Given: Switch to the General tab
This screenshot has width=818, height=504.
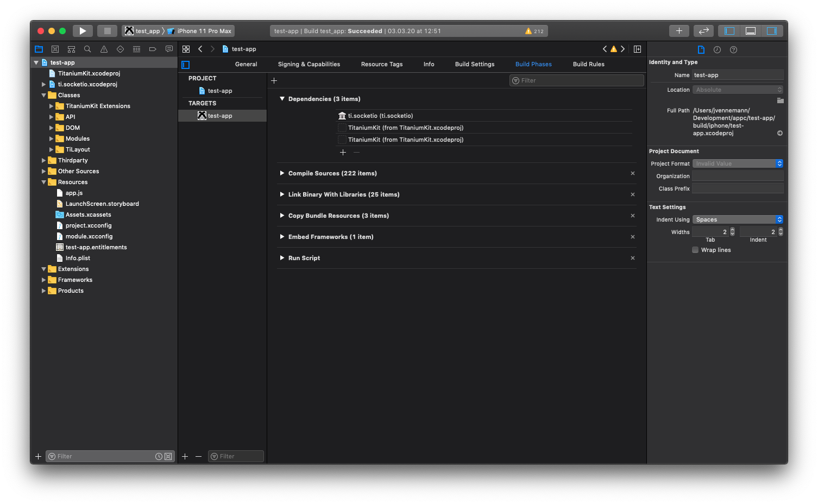Looking at the screenshot, I should click(x=246, y=64).
